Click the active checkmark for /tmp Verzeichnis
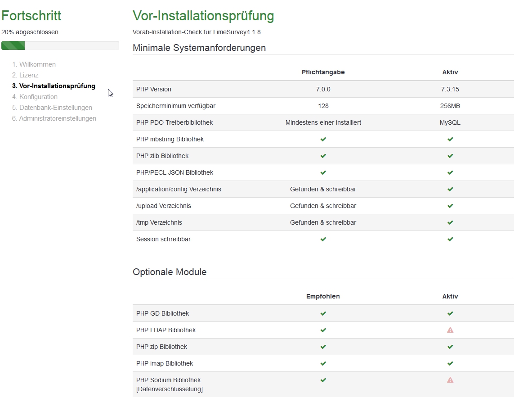The width and height of the screenshot is (532, 407). [x=450, y=223]
